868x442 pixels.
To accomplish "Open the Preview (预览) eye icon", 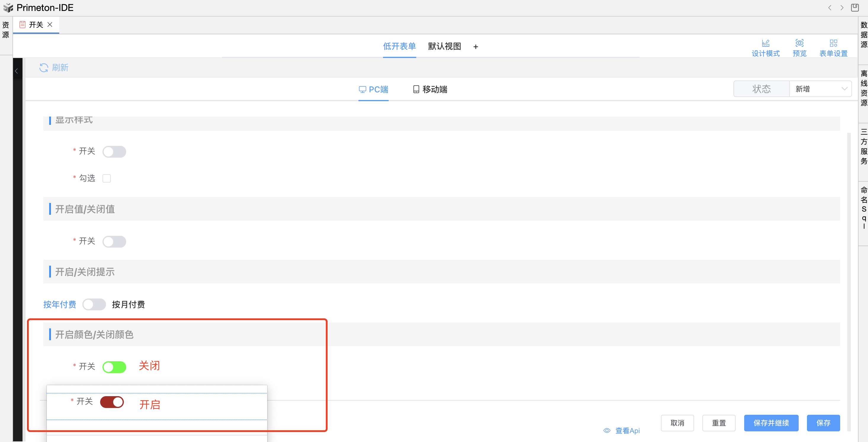I will tap(799, 43).
